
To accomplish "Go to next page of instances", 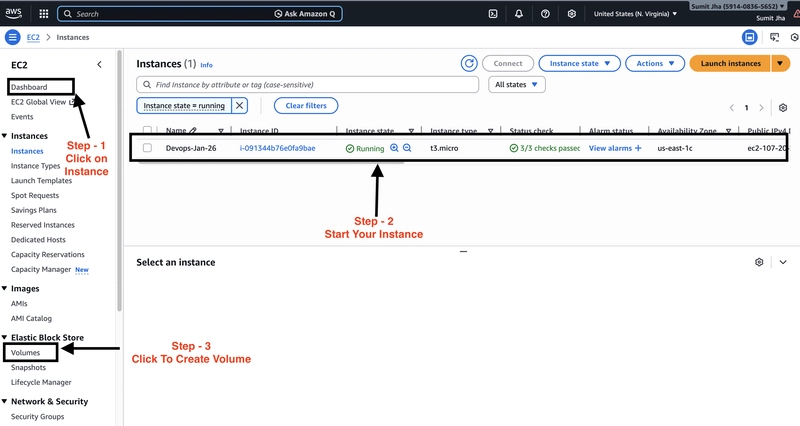I will (761, 108).
